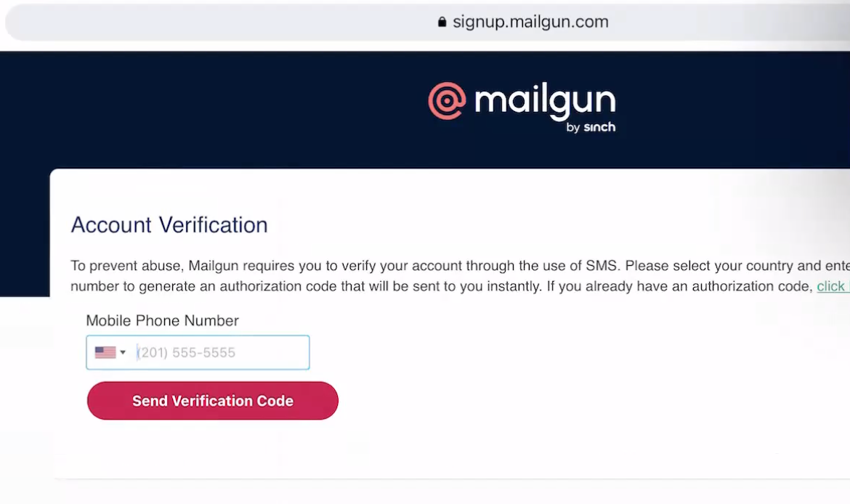Select the flag emblem before the phone number
This screenshot has width=850, height=504.
pyautogui.click(x=104, y=352)
